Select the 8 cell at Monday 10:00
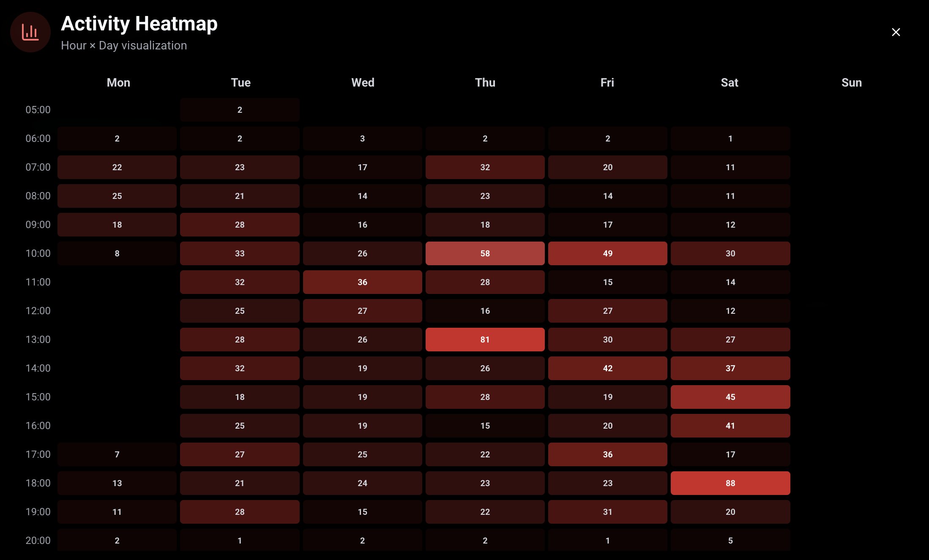929x560 pixels. coord(117,253)
